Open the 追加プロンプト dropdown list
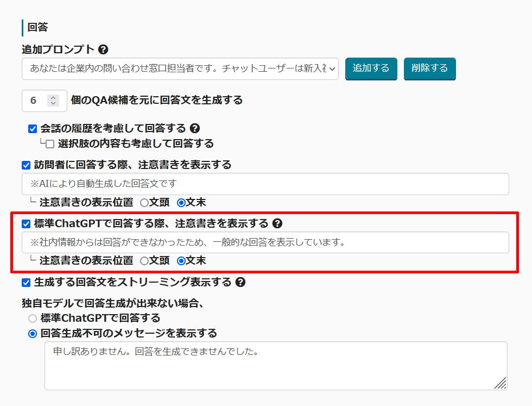The image size is (532, 406). pyautogui.click(x=180, y=68)
